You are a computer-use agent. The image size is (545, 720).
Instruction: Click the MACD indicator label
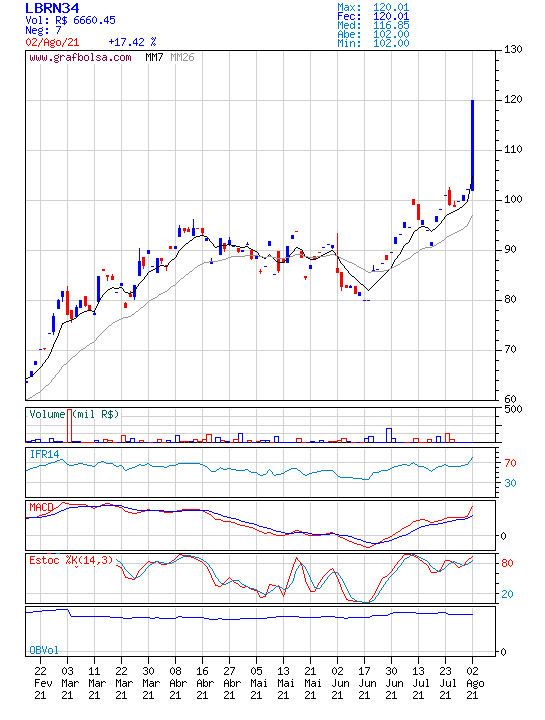(x=41, y=507)
